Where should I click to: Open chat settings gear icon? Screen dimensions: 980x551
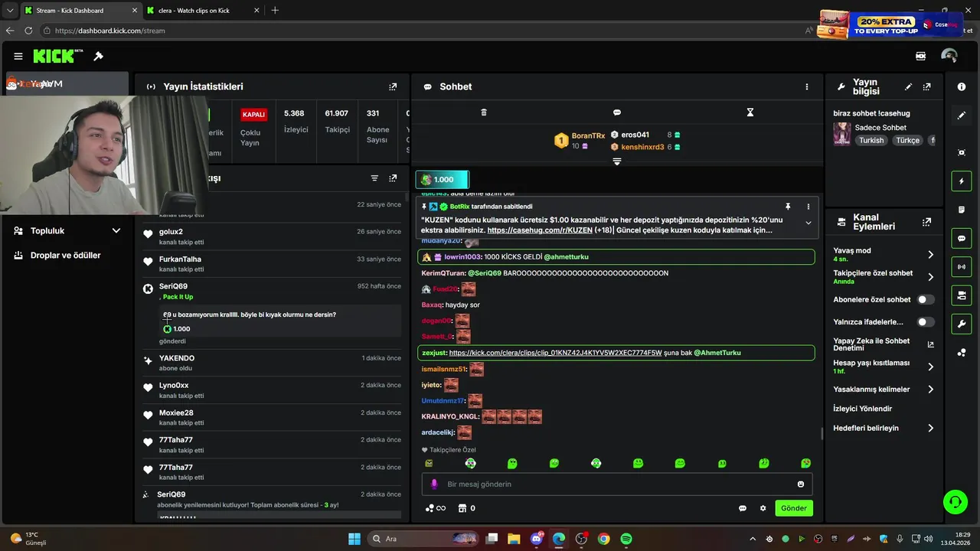point(763,508)
